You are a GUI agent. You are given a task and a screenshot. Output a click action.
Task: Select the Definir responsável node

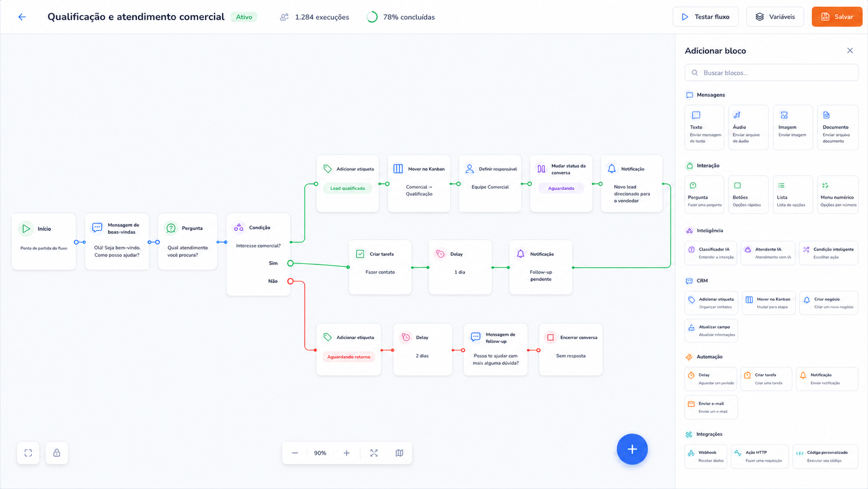click(490, 183)
